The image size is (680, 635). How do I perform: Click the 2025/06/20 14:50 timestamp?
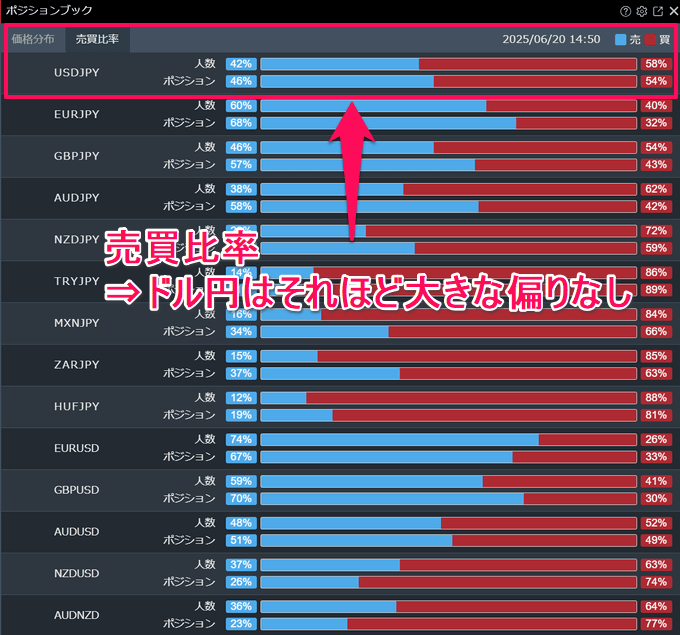click(x=551, y=39)
